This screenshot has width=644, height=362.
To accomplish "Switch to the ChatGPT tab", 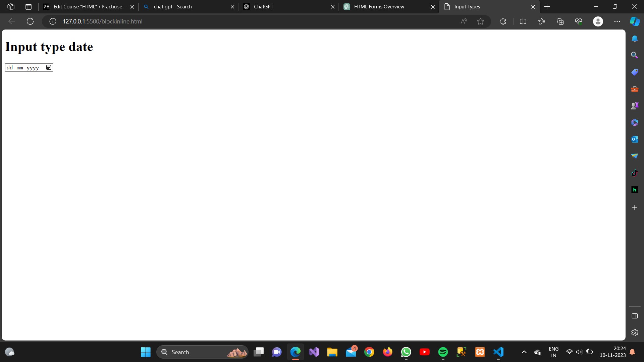I will [x=289, y=7].
